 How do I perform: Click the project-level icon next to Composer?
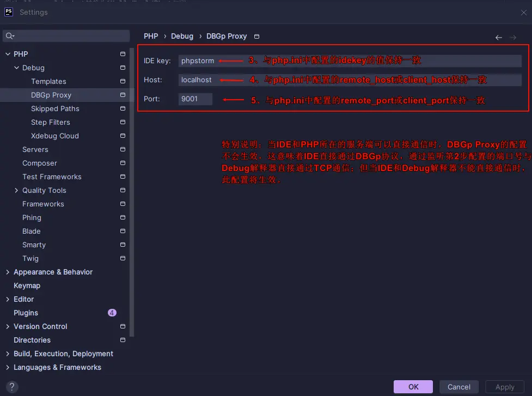(123, 163)
